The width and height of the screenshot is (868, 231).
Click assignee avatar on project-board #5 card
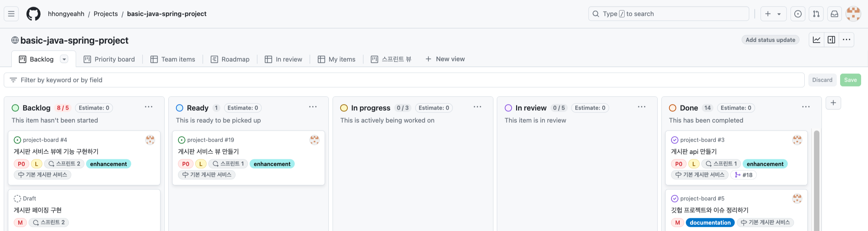[x=797, y=198]
